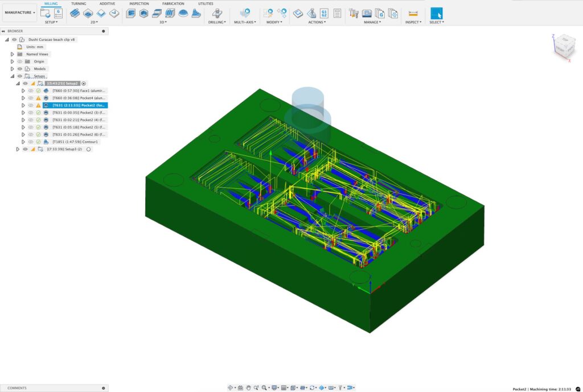Image resolution: width=583 pixels, height=392 pixels.
Task: Click the Post Process G1 G2 icon
Action: pos(324,13)
